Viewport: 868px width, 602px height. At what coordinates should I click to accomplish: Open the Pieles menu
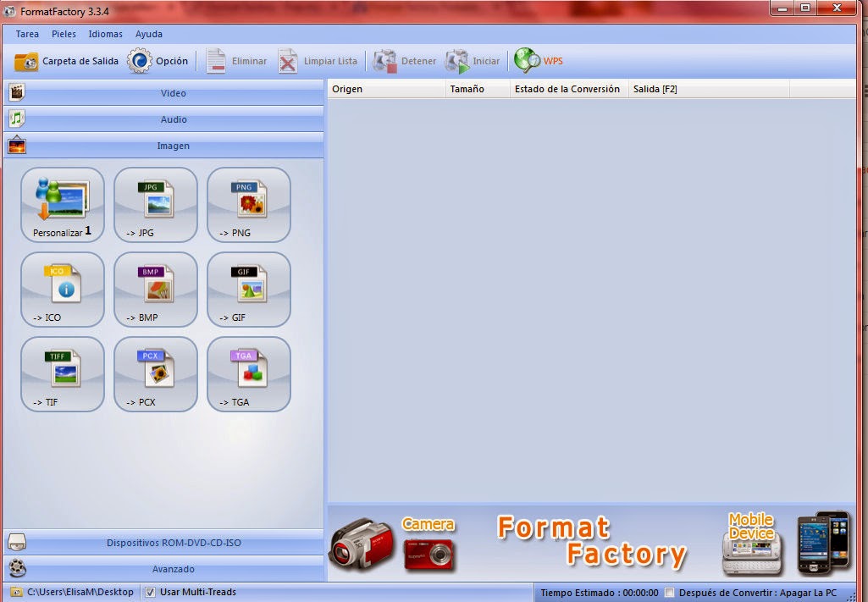(x=64, y=34)
